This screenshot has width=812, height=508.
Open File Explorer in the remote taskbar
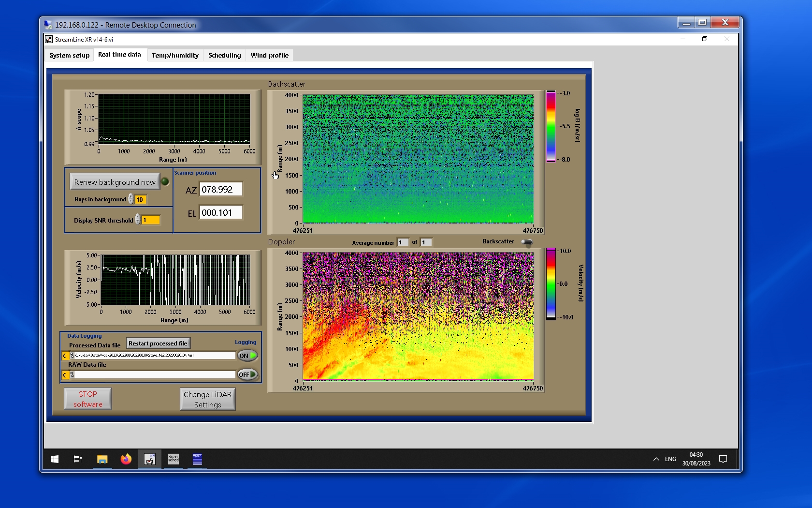pyautogui.click(x=102, y=459)
